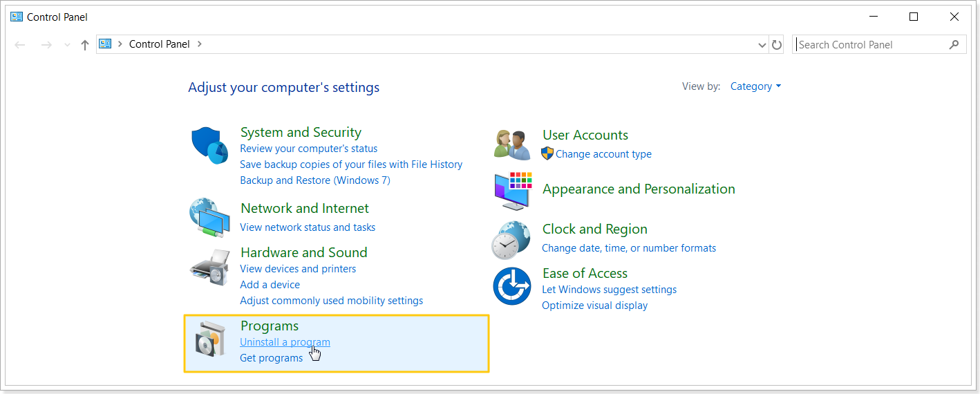
Task: Click Let Windows suggest settings
Action: tap(609, 290)
